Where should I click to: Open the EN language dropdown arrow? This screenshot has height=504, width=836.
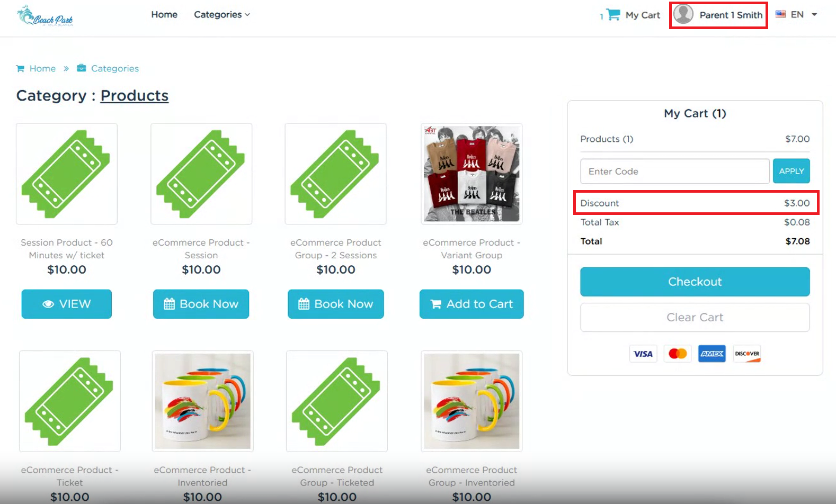814,14
